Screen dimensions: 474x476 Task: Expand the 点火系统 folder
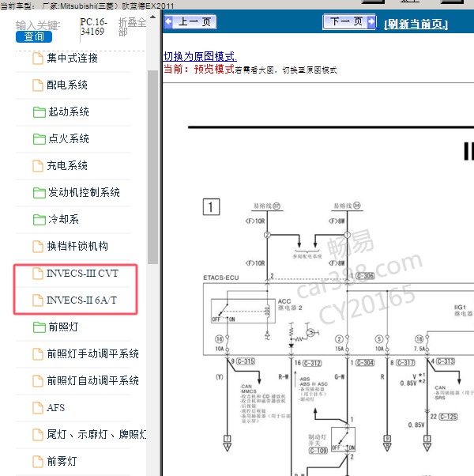69,138
